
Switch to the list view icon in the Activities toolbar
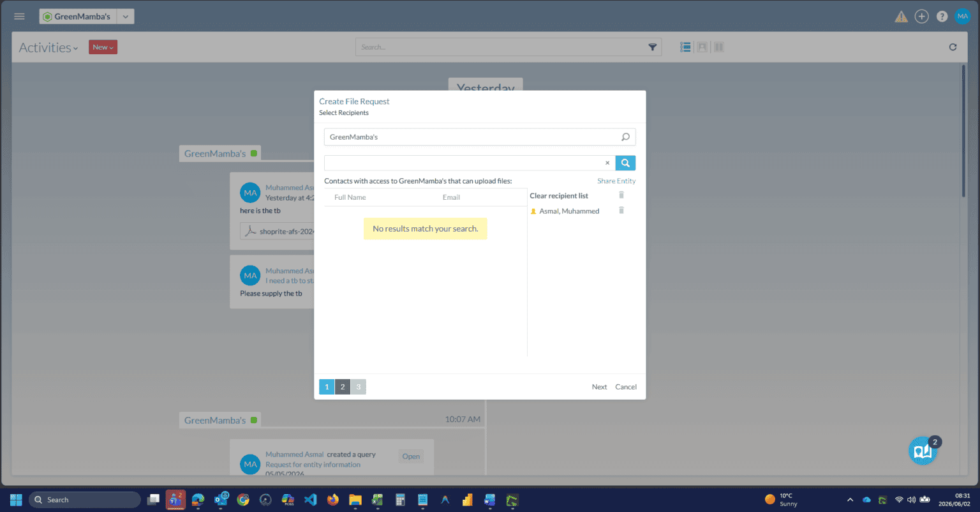pos(686,47)
